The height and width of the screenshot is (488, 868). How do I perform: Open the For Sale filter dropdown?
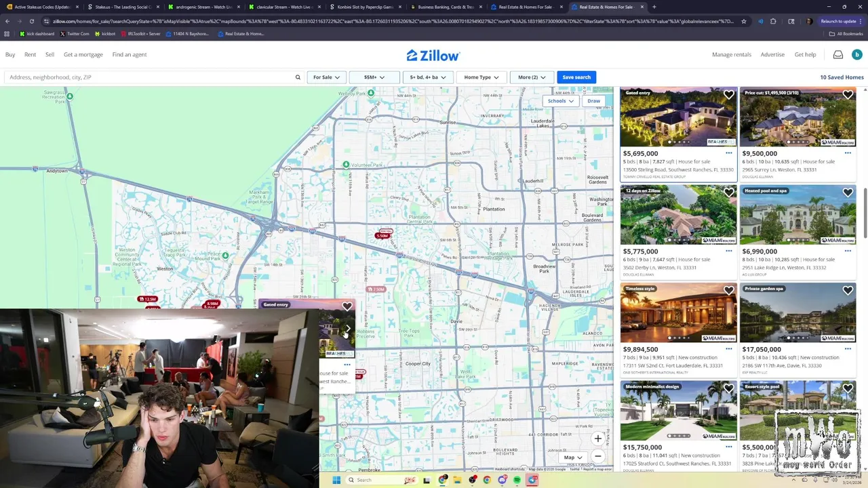326,77
